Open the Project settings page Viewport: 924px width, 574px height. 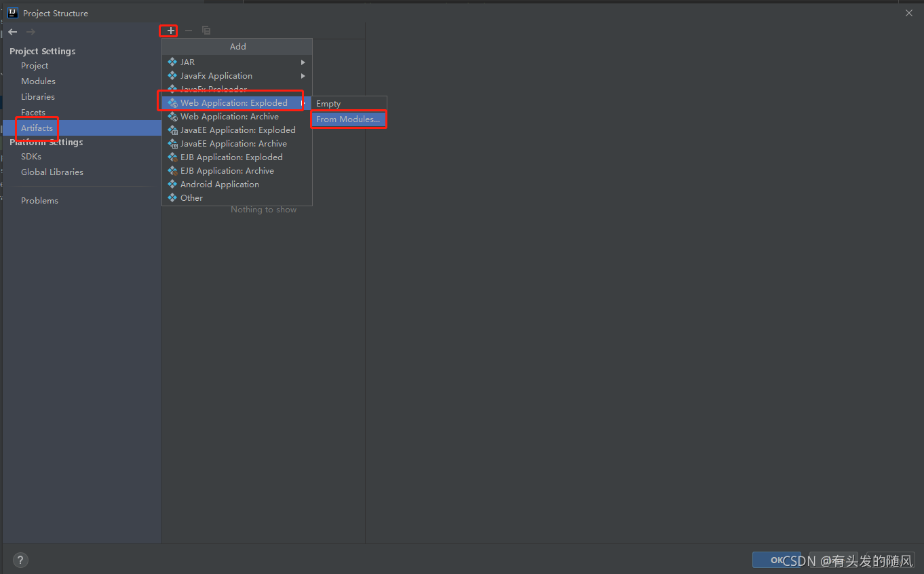35,66
